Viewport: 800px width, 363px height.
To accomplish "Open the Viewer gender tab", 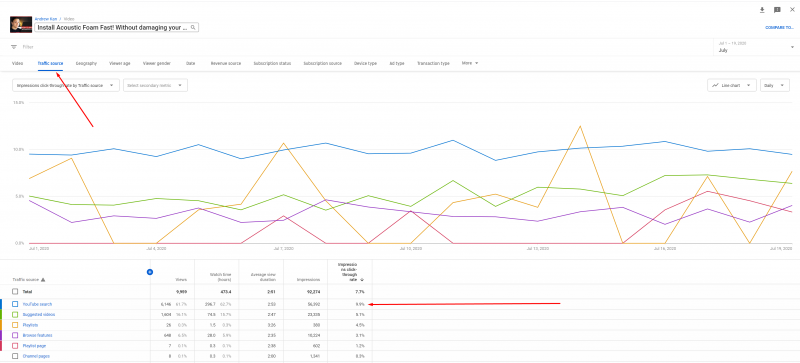I will pyautogui.click(x=157, y=63).
